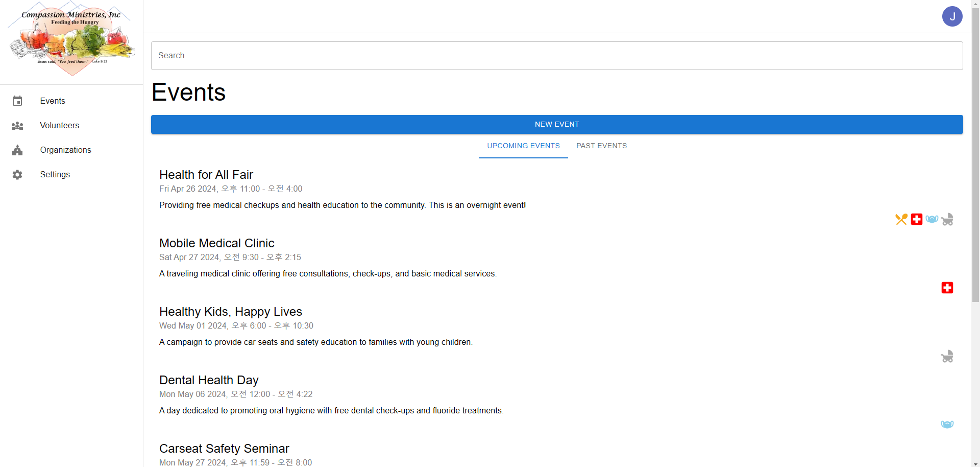Open the Mobile Medical Clinic event
Image resolution: width=980 pixels, height=467 pixels.
point(217,243)
